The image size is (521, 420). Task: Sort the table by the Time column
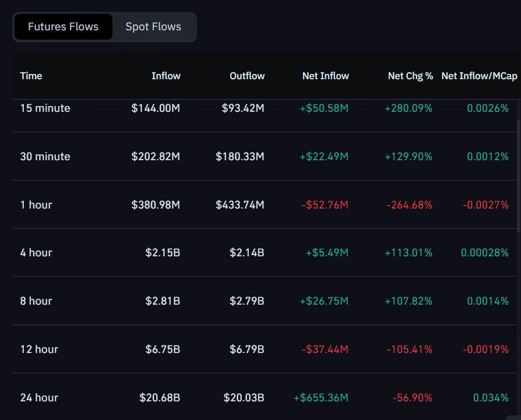[x=31, y=76]
